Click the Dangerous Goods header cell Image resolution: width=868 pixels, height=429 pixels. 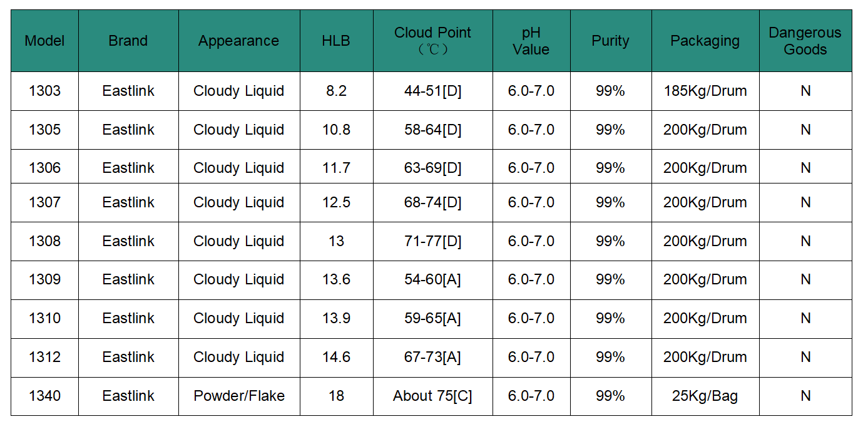click(x=805, y=41)
